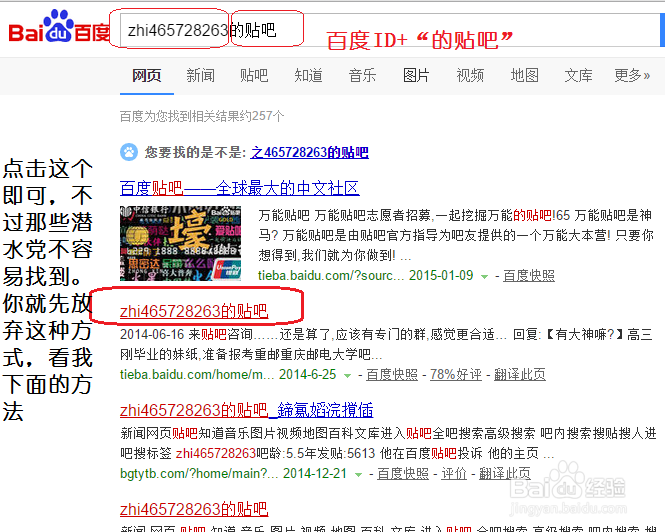Select the 网页 tab
This screenshot has height=532, width=665.
(147, 76)
